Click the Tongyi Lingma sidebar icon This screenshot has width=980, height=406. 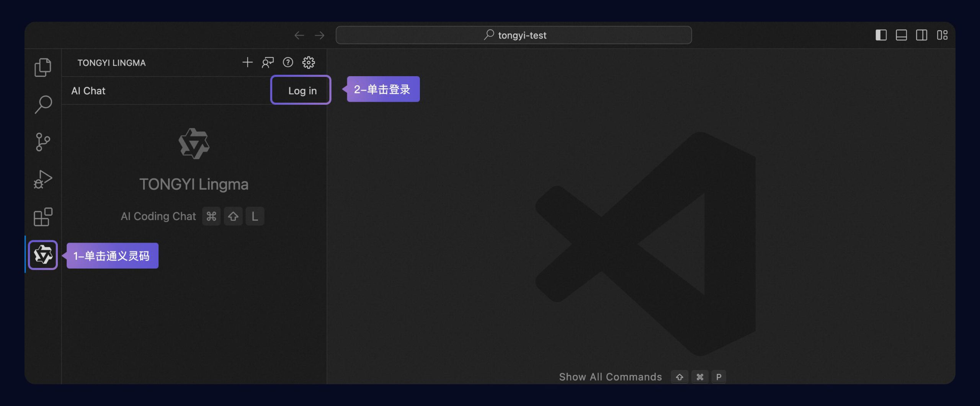click(x=42, y=255)
